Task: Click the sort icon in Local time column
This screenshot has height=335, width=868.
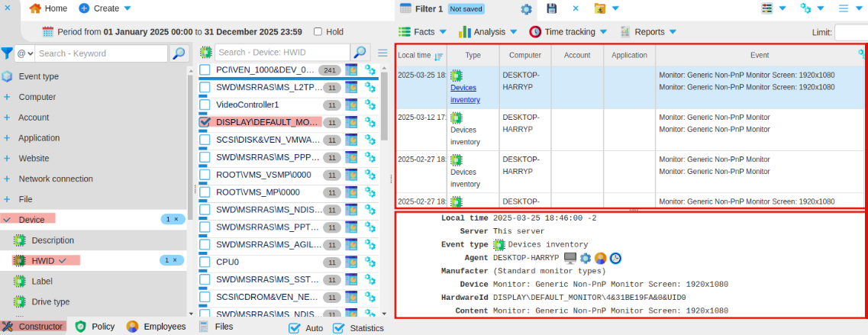Action: click(x=438, y=56)
